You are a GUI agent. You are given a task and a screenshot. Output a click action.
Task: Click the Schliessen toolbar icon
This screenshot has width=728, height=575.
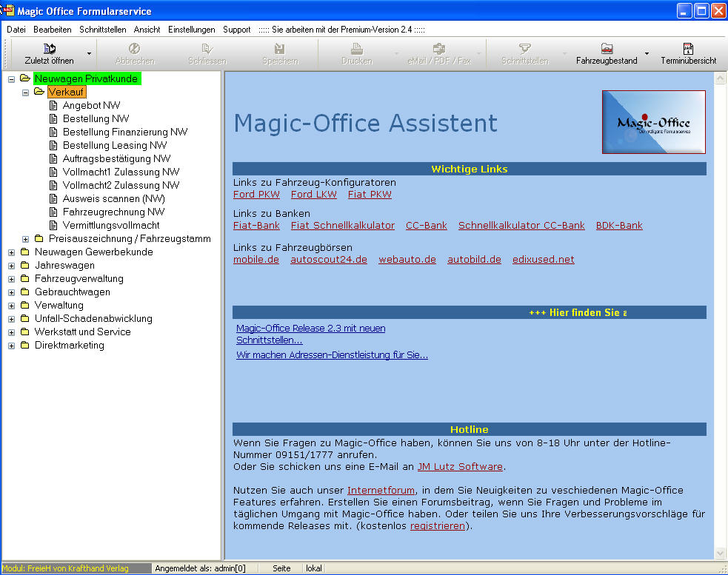pyautogui.click(x=207, y=48)
